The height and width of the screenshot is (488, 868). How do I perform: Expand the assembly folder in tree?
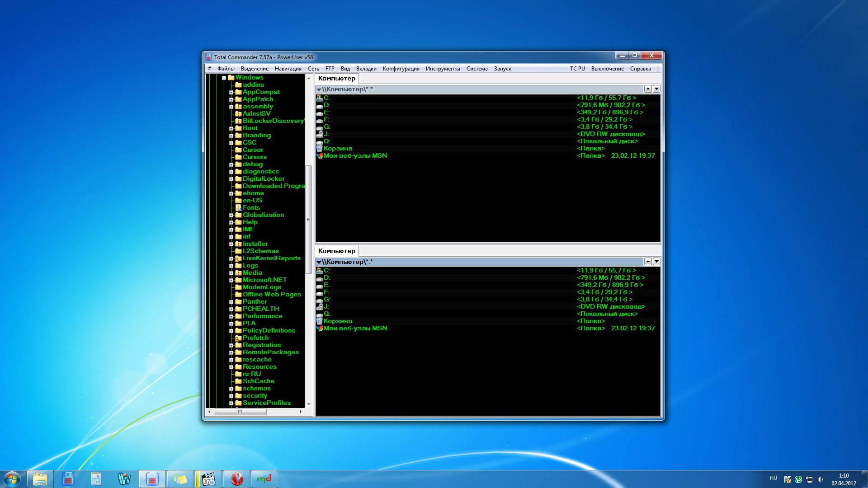(x=231, y=107)
